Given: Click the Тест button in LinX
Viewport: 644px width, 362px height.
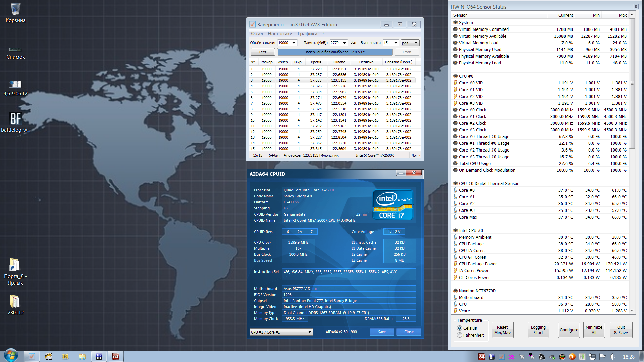Looking at the screenshot, I should point(263,52).
